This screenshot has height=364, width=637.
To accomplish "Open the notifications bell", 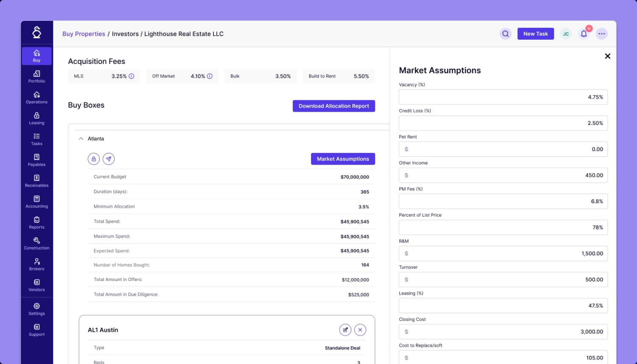I will tap(584, 33).
